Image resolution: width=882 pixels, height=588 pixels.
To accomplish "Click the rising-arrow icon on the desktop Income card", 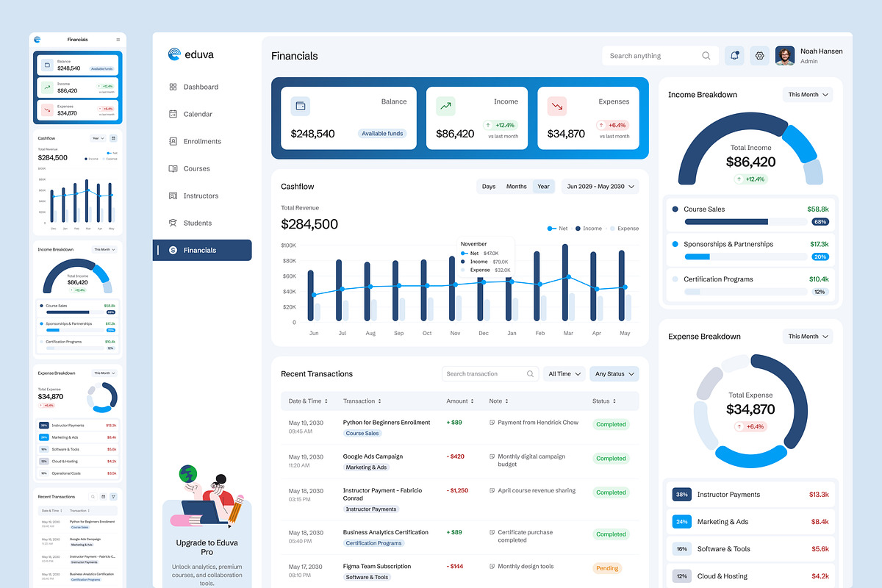I will 445,106.
